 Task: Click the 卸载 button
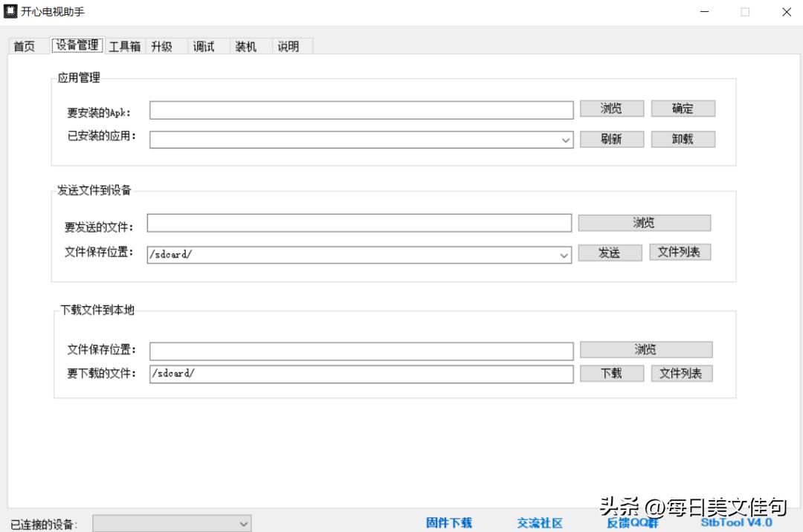tap(683, 139)
